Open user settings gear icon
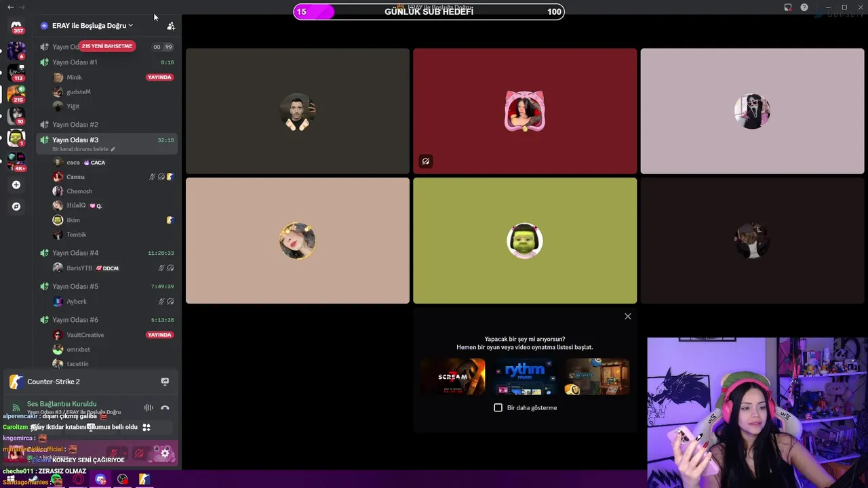This screenshot has height=488, width=868. [165, 453]
